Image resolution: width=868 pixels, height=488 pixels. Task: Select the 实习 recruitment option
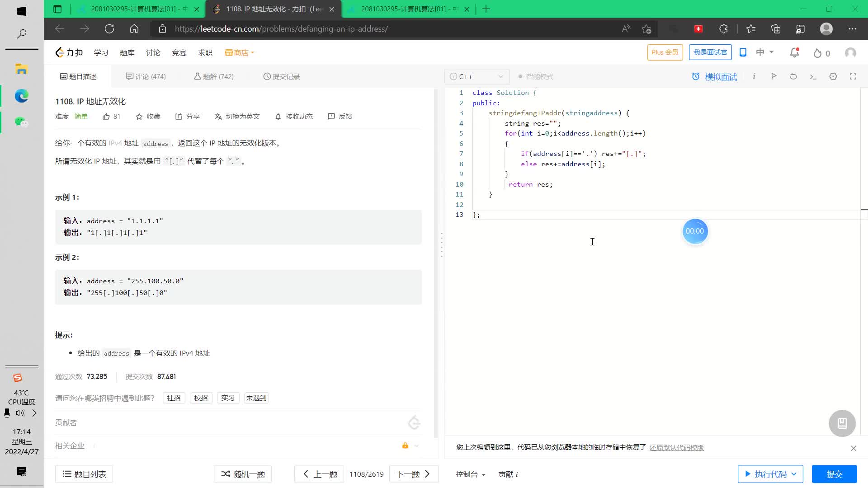coord(228,398)
